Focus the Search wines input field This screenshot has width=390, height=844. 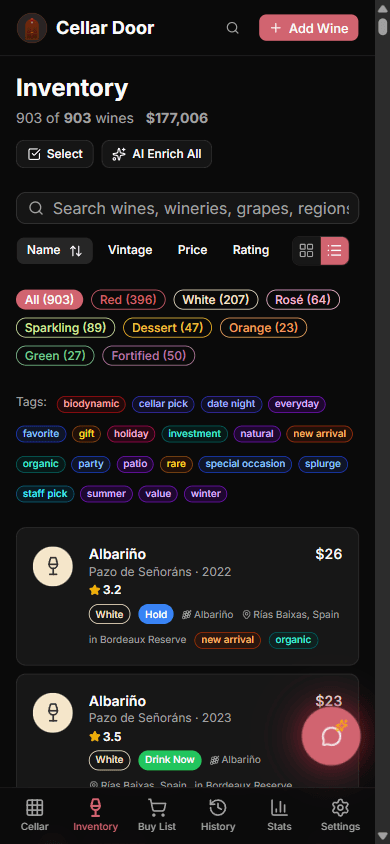[x=187, y=208]
